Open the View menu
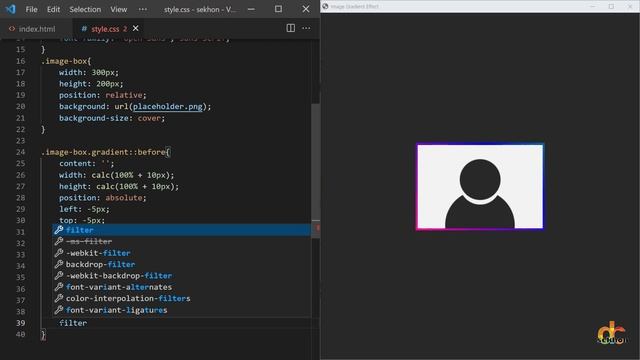Screen dimensions: 640x360 pyautogui.click(x=118, y=9)
